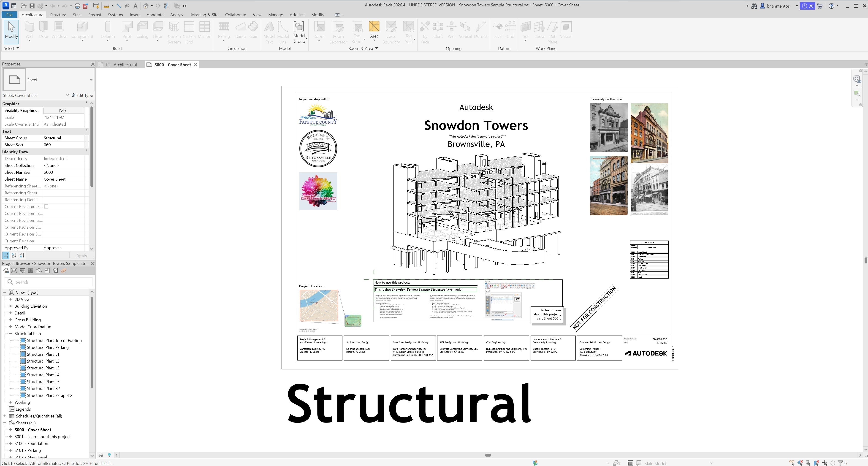868x466 pixels.
Task: Toggle the Current Revision Issued checkbox
Action: pyautogui.click(x=46, y=206)
